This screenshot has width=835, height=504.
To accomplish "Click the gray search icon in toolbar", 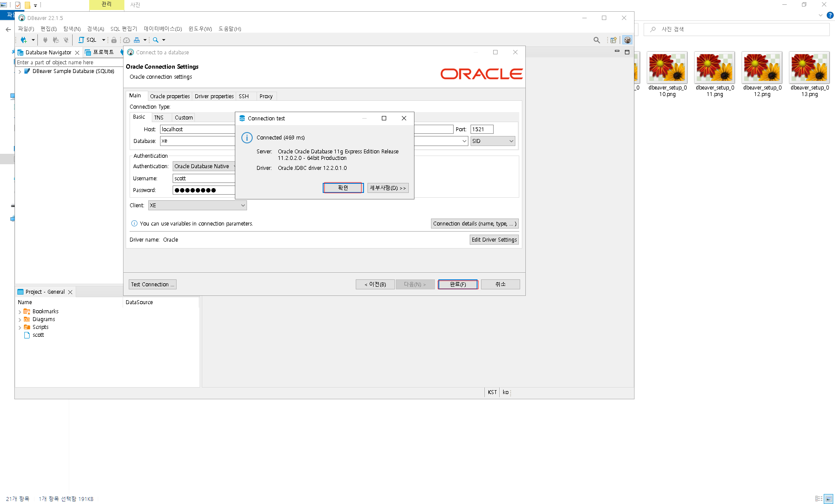I will [597, 40].
